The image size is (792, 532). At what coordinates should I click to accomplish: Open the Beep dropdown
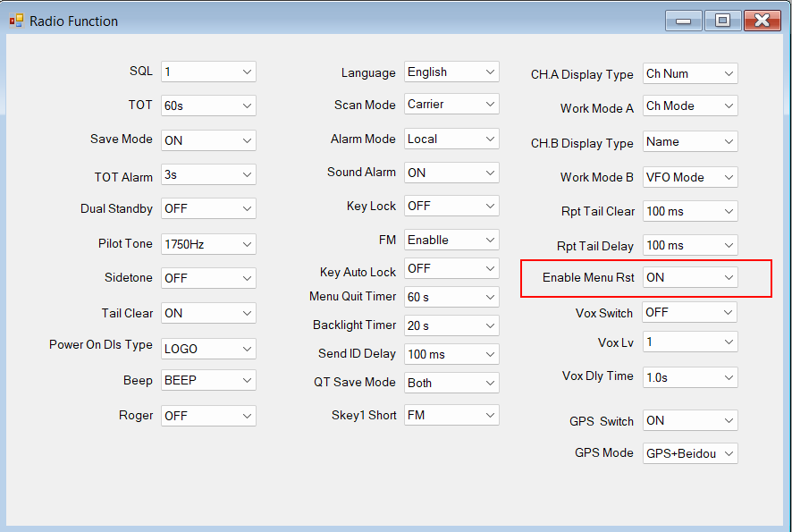click(208, 380)
